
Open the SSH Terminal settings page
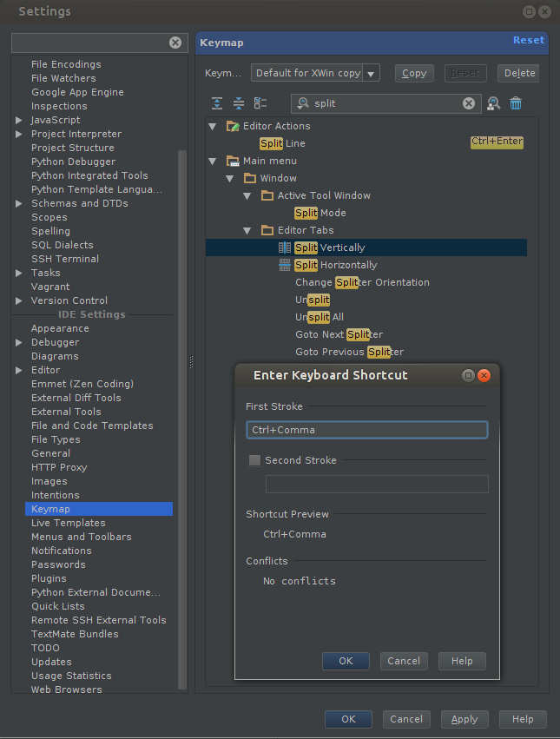click(65, 260)
